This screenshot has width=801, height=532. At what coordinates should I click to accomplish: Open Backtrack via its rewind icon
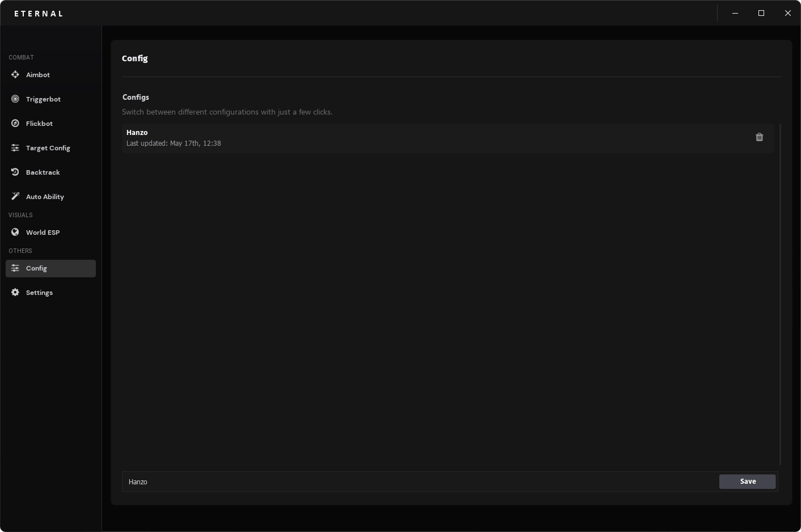click(x=15, y=172)
